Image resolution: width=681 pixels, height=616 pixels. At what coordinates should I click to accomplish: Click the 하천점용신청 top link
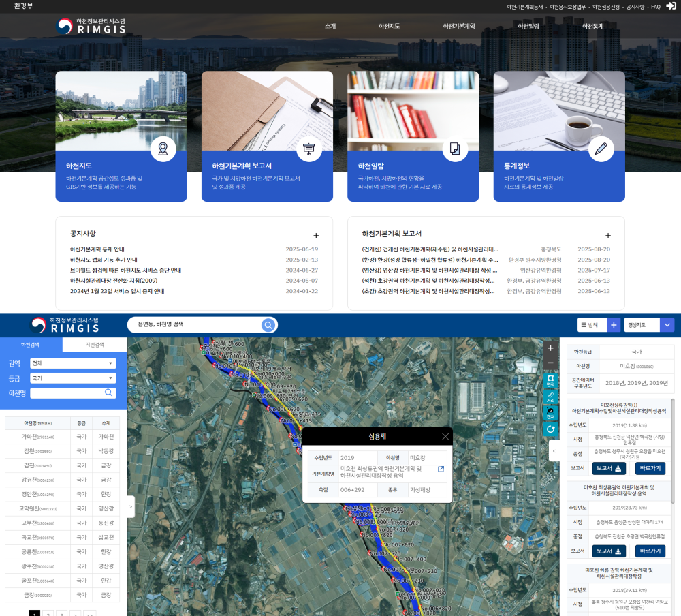(x=606, y=7)
